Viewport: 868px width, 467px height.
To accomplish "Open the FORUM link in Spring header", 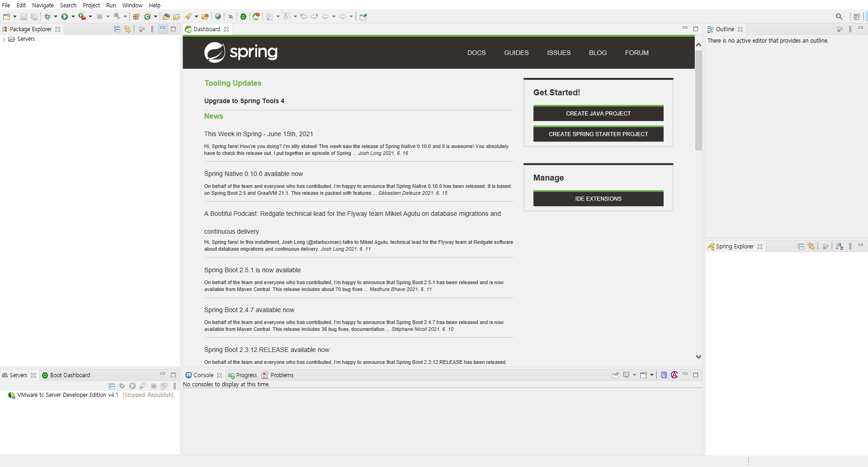I will [637, 53].
